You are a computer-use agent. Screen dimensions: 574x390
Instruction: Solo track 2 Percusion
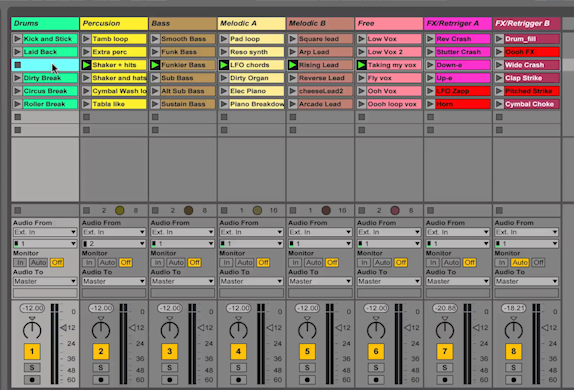click(x=101, y=367)
